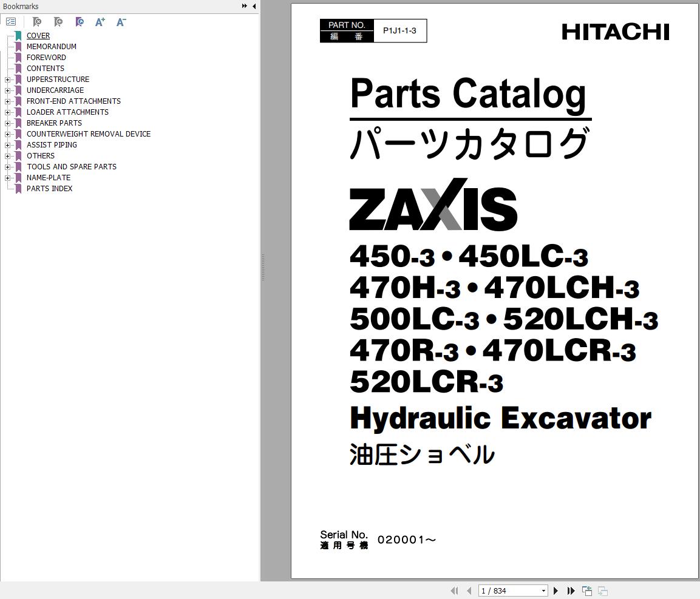Select the COUNTERWEIGHT REMOVAL DEVICE label
Screen dimensions: 700x599
click(89, 134)
